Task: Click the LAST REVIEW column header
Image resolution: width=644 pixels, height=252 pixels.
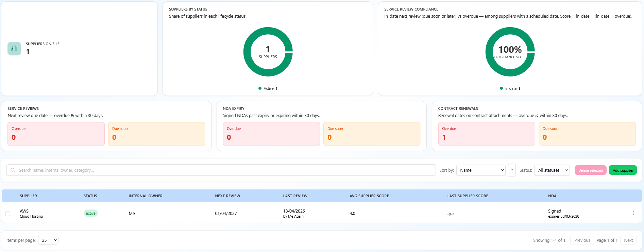Action: (295, 196)
